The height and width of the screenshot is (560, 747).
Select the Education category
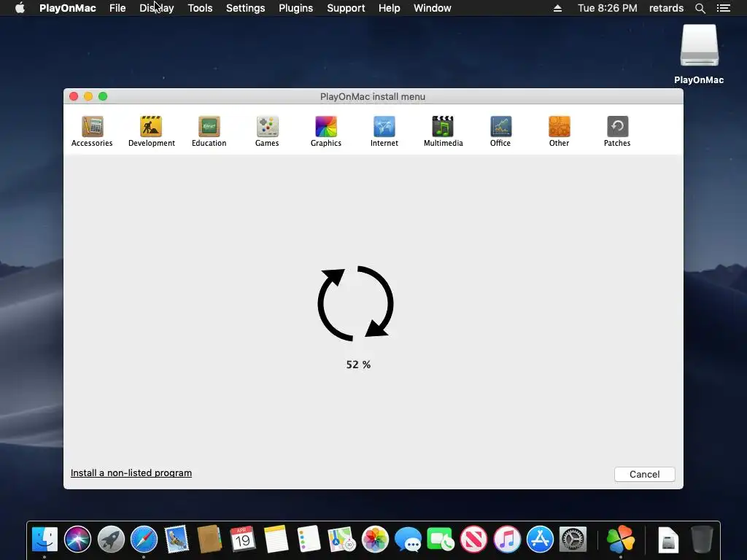[x=209, y=131]
